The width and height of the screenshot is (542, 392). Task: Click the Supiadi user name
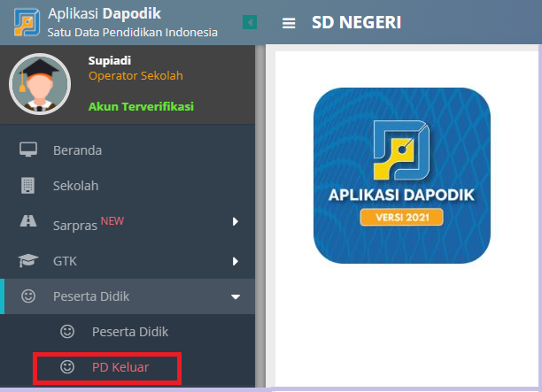click(110, 60)
